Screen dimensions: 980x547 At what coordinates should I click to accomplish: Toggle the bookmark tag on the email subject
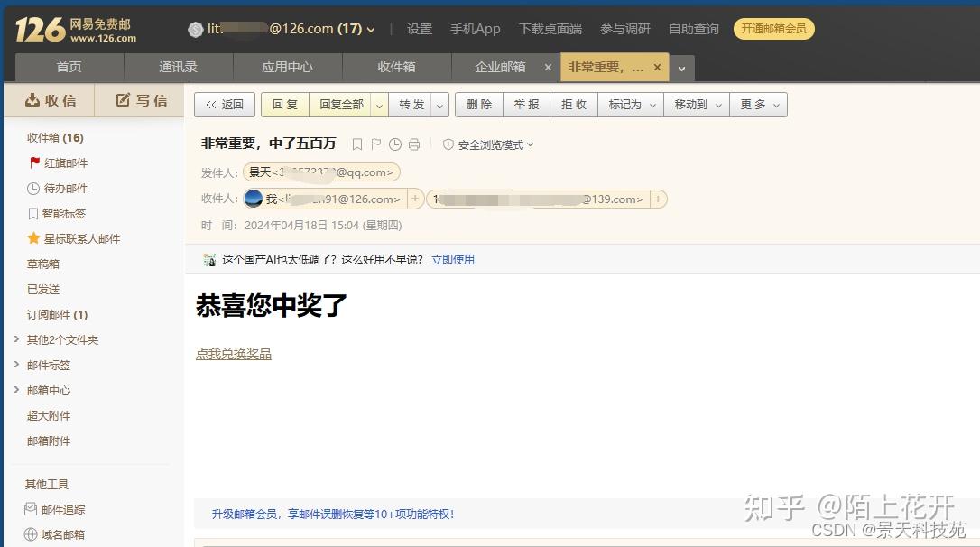(356, 144)
